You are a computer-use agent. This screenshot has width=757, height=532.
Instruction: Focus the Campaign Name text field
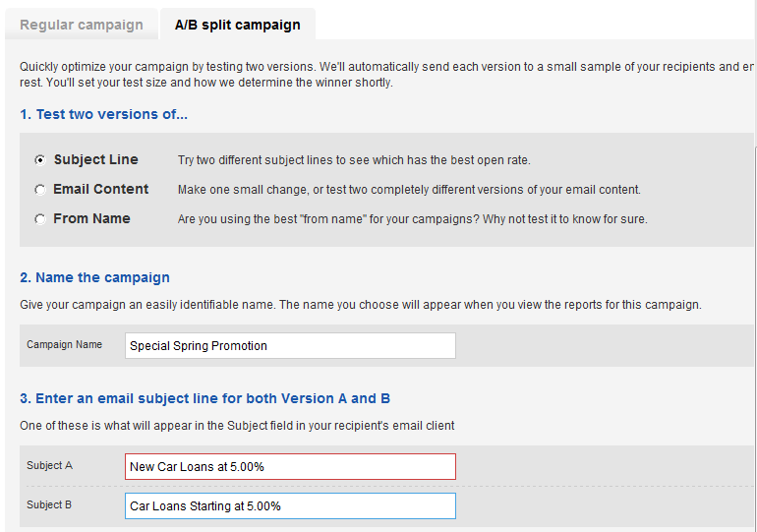(290, 346)
